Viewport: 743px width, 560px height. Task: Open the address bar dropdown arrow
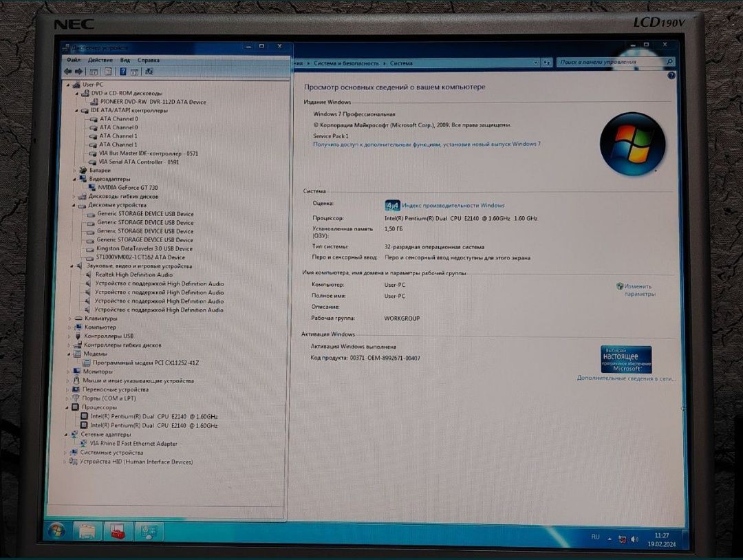pos(535,63)
